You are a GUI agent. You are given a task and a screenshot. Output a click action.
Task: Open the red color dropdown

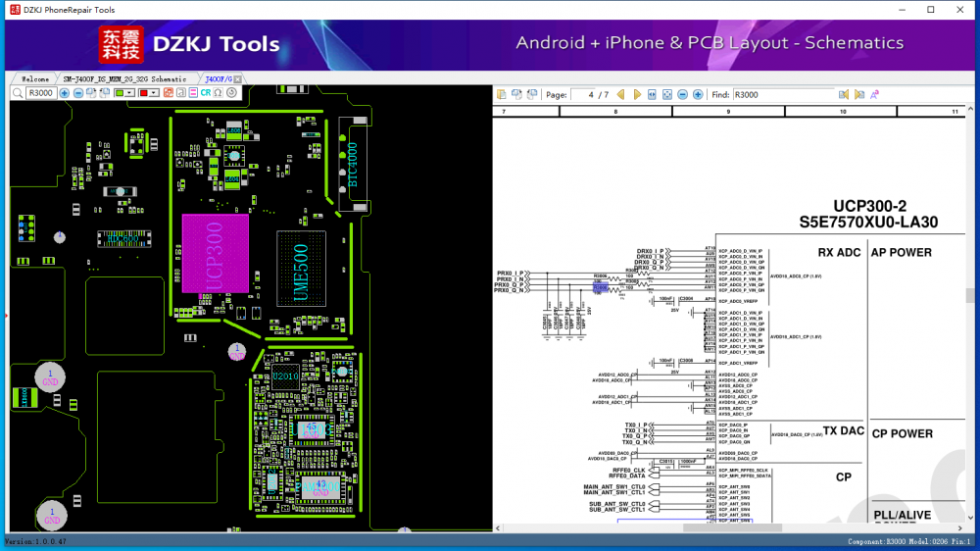tap(148, 93)
